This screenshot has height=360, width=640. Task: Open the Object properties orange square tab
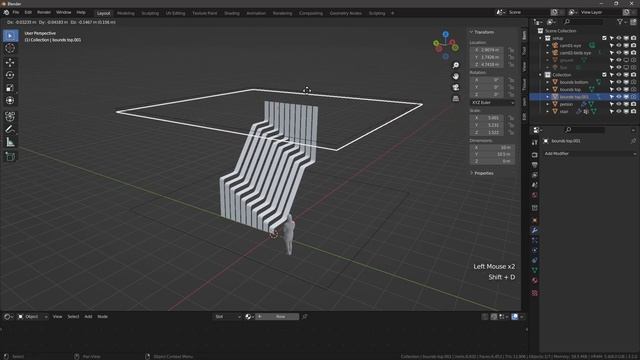(535, 220)
